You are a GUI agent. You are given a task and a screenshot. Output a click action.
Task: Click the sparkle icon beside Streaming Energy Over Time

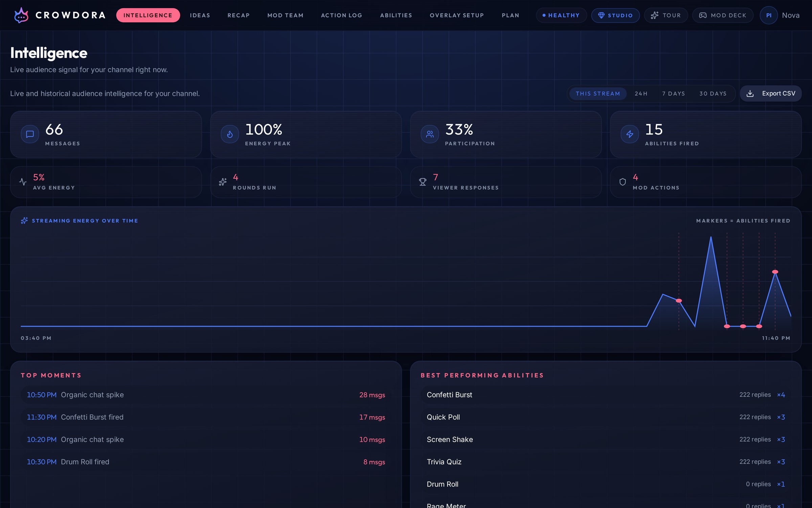click(x=24, y=220)
